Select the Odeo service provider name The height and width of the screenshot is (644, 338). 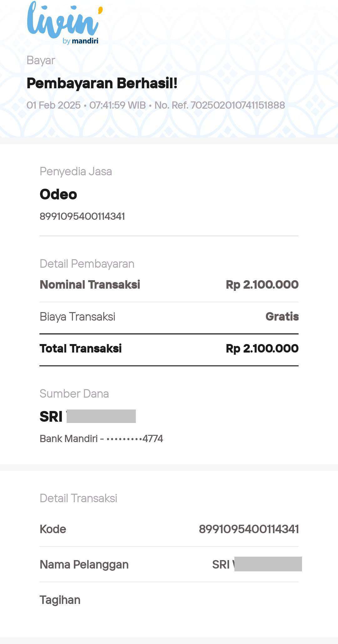tap(58, 194)
